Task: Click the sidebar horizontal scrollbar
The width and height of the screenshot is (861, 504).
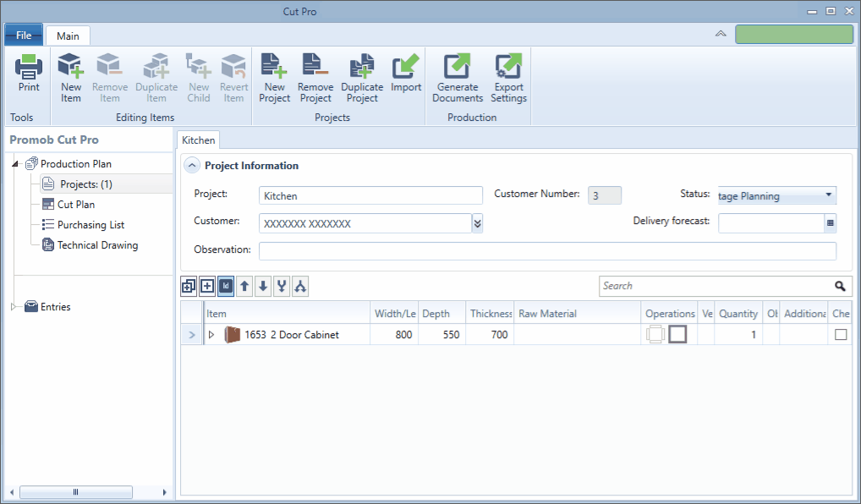Action: [75, 492]
